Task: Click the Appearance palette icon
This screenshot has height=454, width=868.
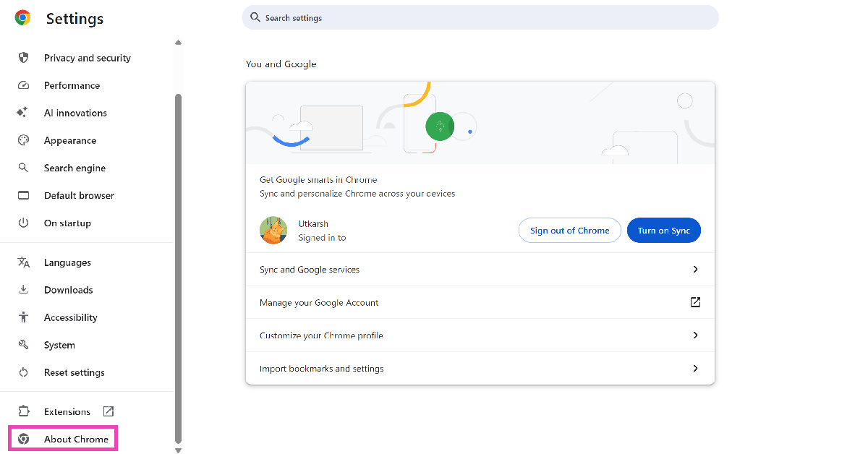Action: (x=23, y=140)
